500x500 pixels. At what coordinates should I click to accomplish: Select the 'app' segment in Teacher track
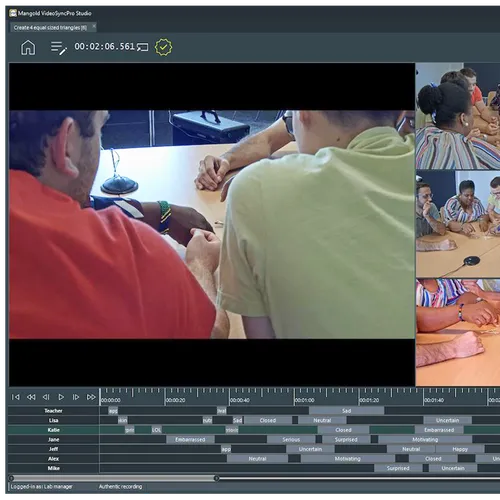tap(113, 411)
